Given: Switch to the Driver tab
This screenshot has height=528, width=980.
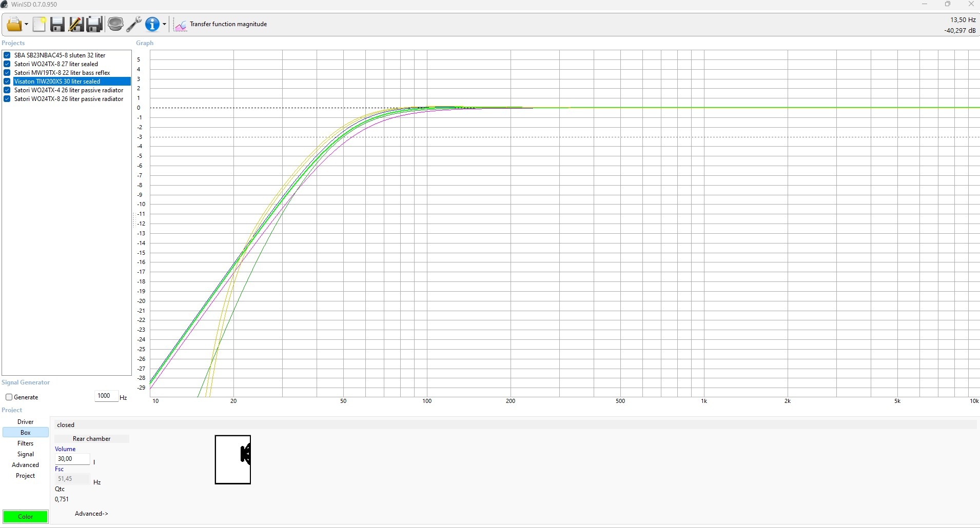Looking at the screenshot, I should pos(26,422).
